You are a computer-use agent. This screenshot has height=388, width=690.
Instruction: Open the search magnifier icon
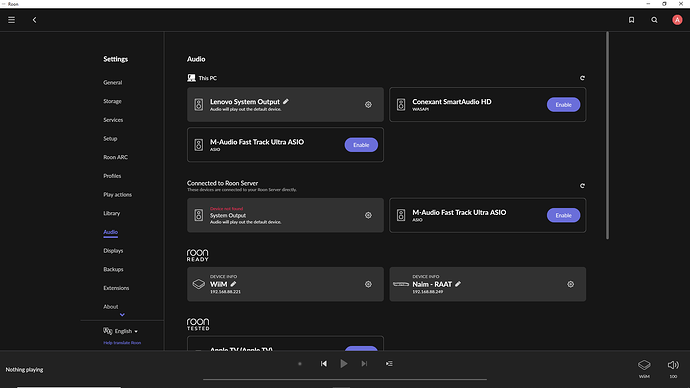coord(654,20)
